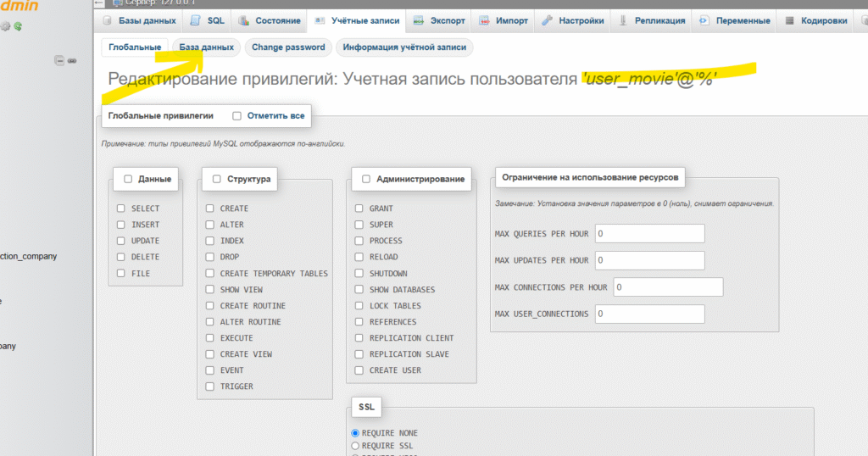This screenshot has width=868, height=456.
Task: Click the MAX USER_CONNECTIONS field
Action: (650, 314)
